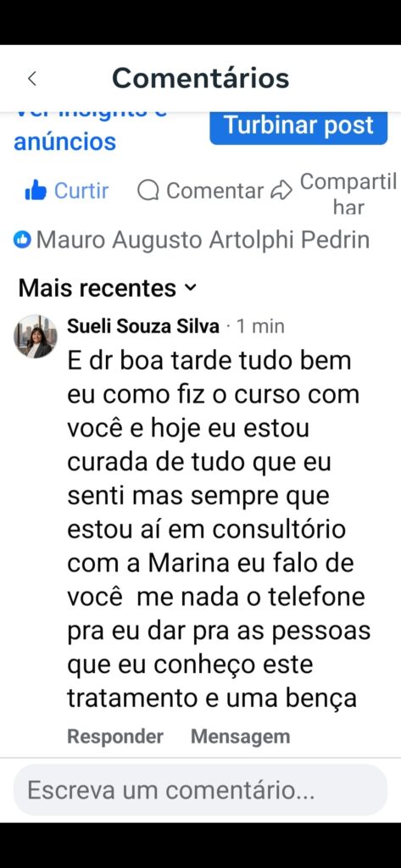This screenshot has height=868, width=401.
Task: Tap Curtir to like the post
Action: pyautogui.click(x=81, y=191)
